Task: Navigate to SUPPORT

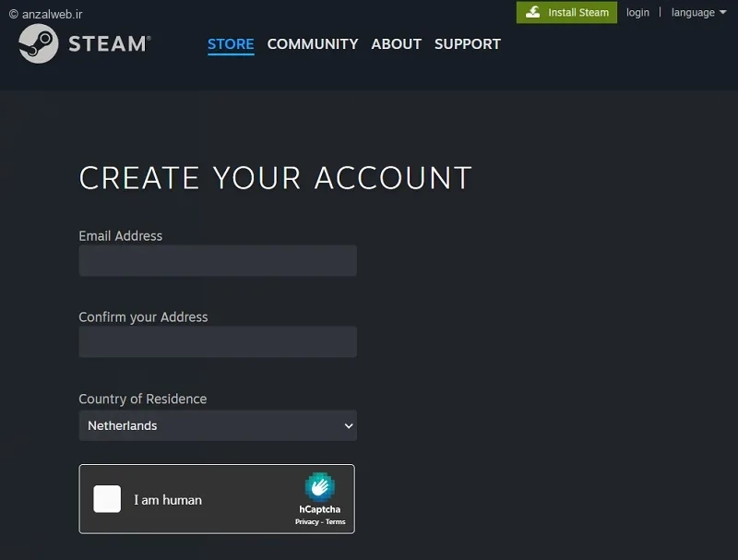Action: coord(468,44)
